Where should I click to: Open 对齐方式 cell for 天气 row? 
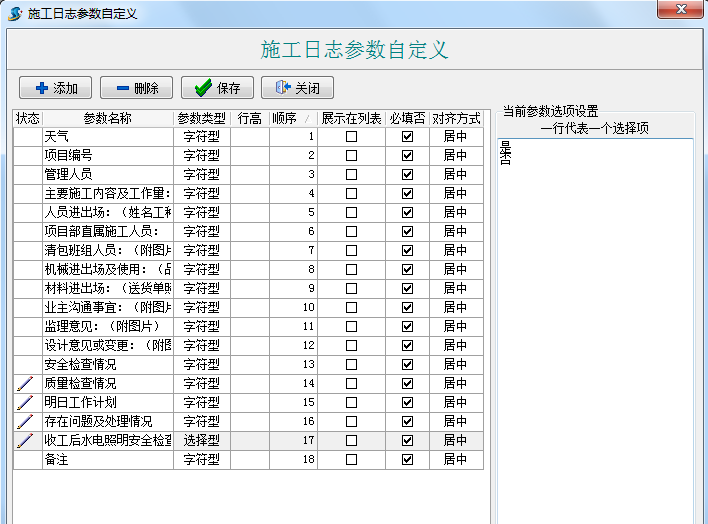tap(456, 136)
